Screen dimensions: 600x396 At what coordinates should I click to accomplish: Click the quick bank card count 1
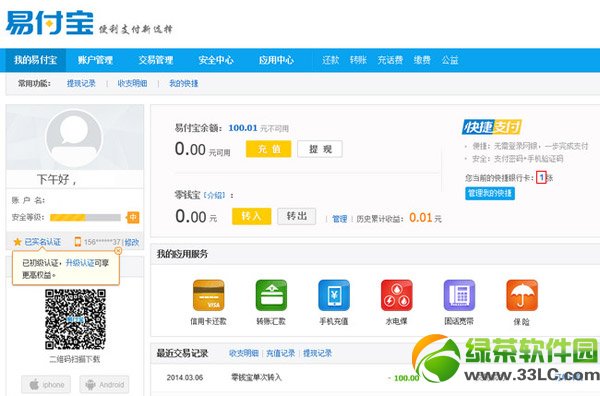[x=541, y=178]
